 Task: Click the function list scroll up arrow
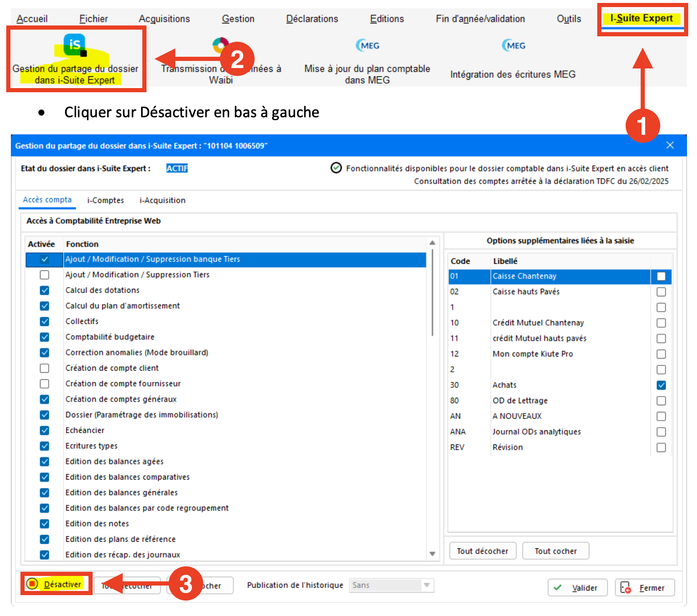point(432,242)
